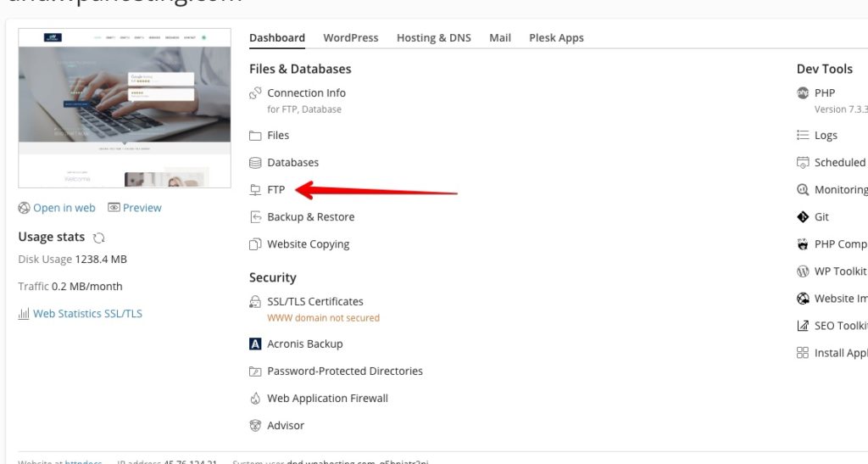Click the WP Toolkit WordPress icon

(803, 271)
